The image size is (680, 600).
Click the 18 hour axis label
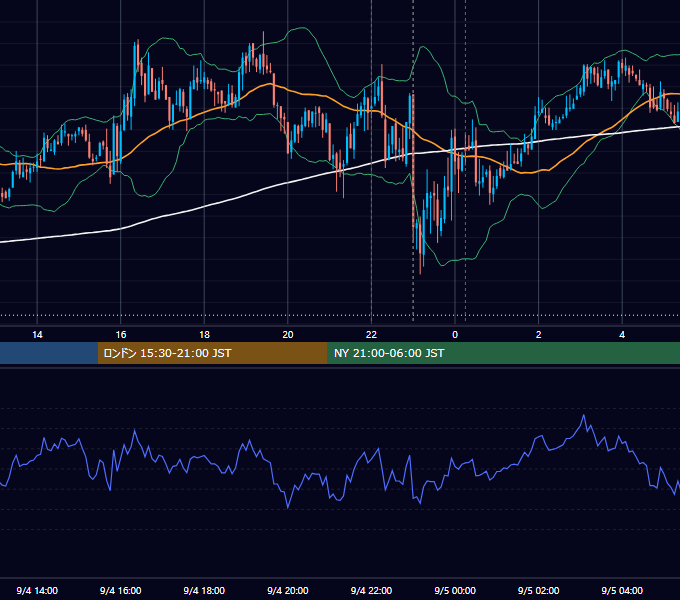204,335
